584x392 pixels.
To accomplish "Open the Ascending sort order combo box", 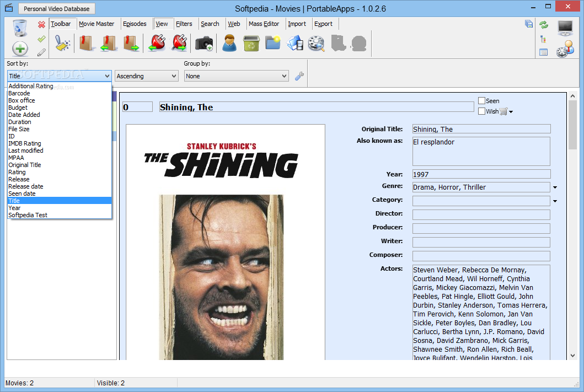I will tap(146, 76).
